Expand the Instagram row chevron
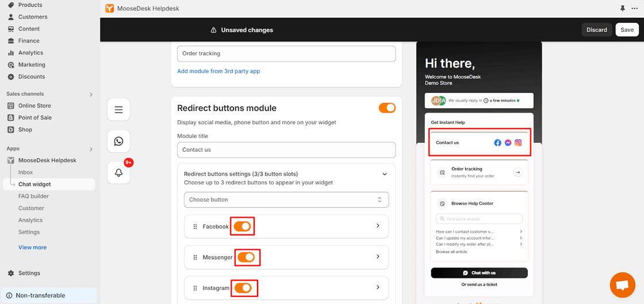The height and width of the screenshot is (304, 644). [378, 287]
